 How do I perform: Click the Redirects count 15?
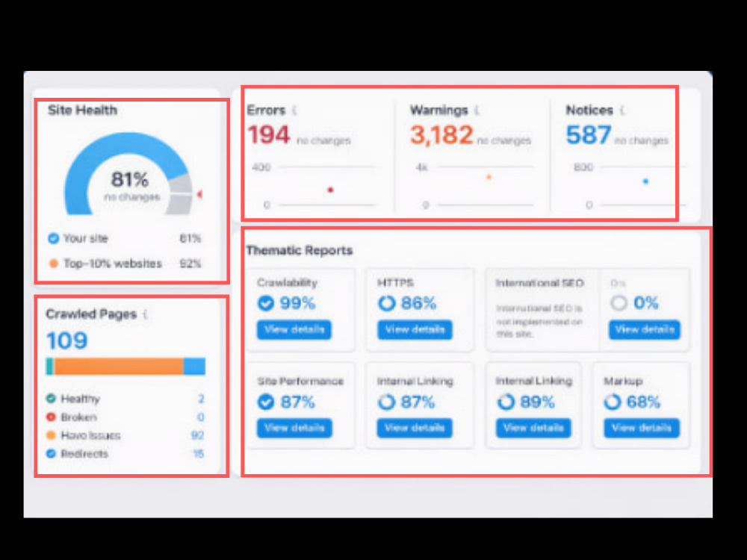(x=198, y=454)
